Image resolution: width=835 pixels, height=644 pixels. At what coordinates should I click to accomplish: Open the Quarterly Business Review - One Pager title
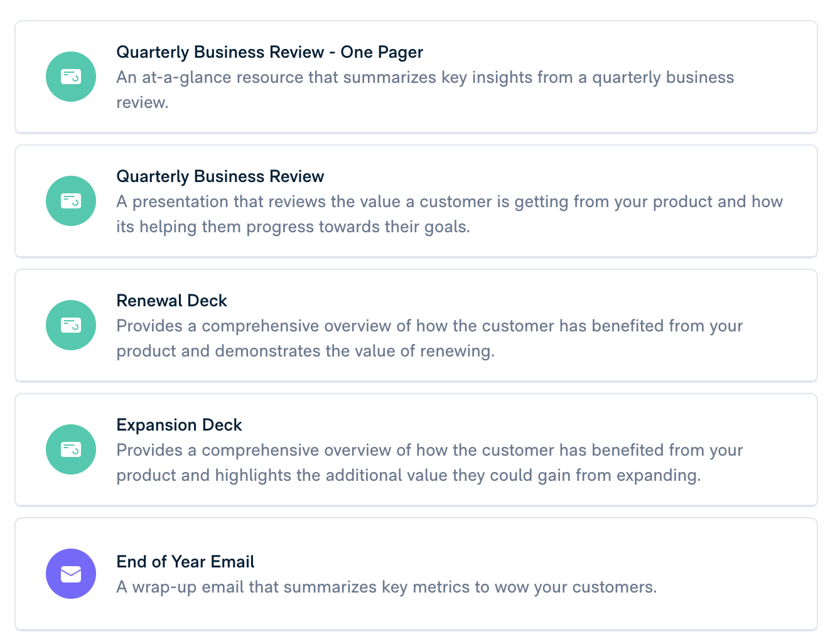pyautogui.click(x=270, y=52)
